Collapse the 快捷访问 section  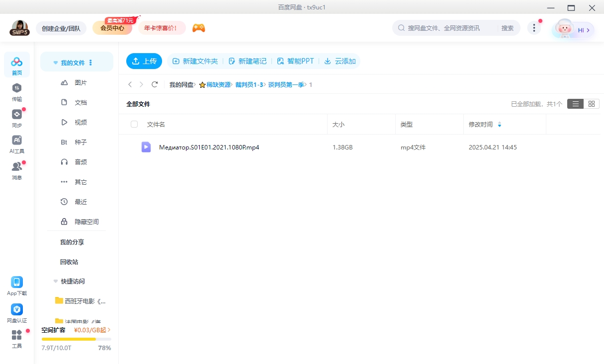55,281
